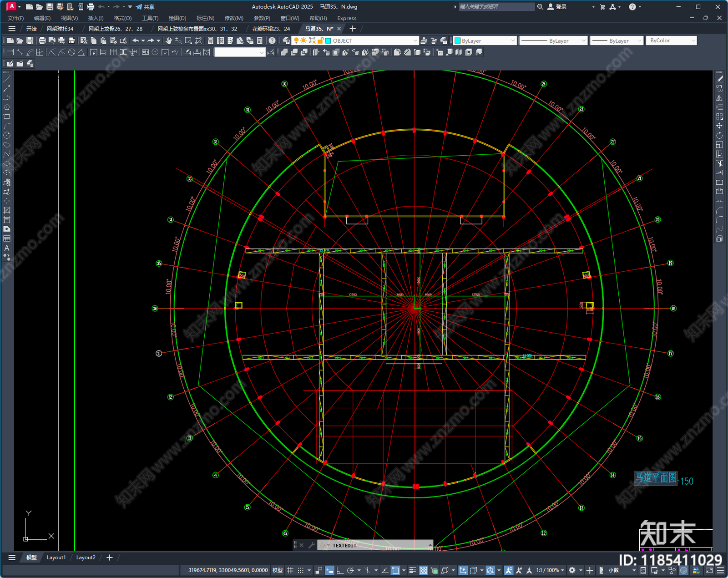Click the TEXTEDIT command line input
This screenshot has height=578, width=728.
point(375,545)
